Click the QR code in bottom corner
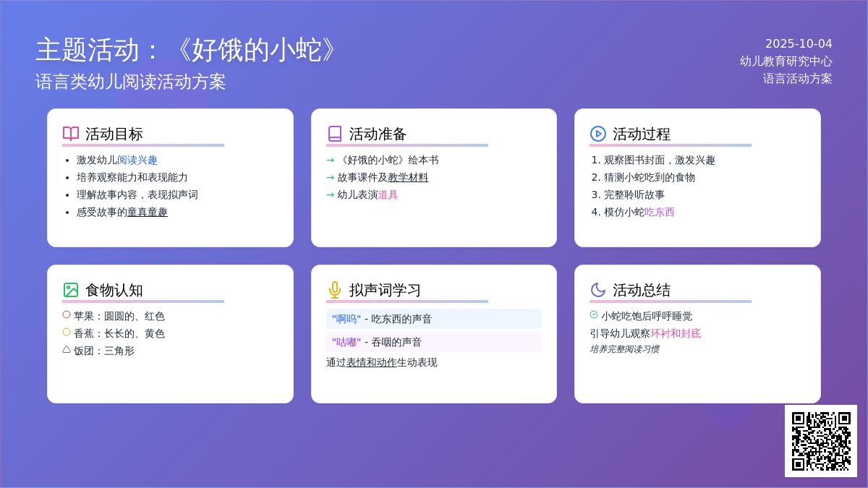This screenshot has height=488, width=868. [820, 441]
